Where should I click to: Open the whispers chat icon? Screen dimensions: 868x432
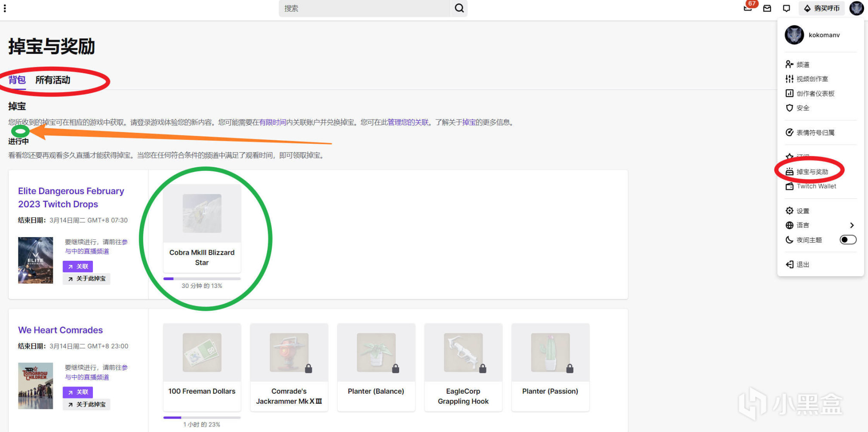pyautogui.click(x=787, y=8)
